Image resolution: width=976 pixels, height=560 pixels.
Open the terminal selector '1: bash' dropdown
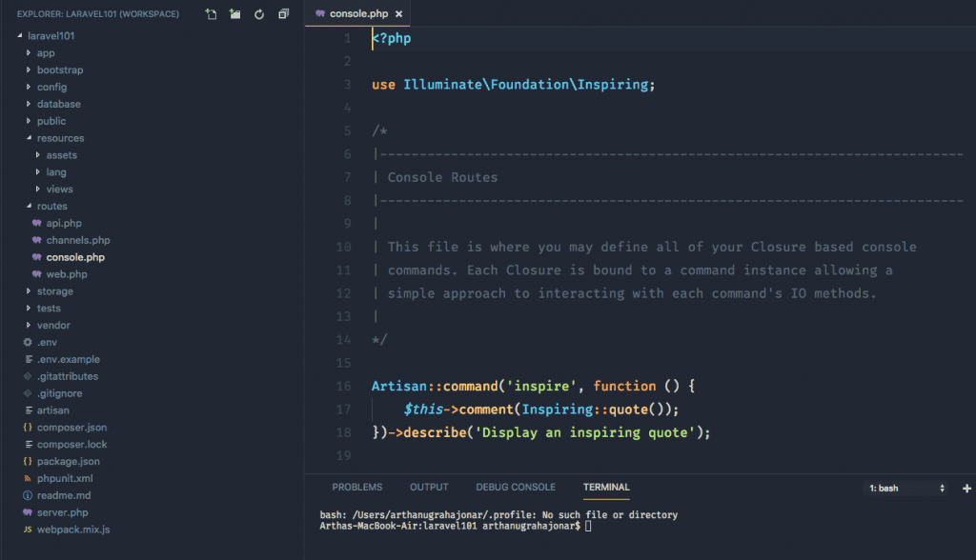905,488
